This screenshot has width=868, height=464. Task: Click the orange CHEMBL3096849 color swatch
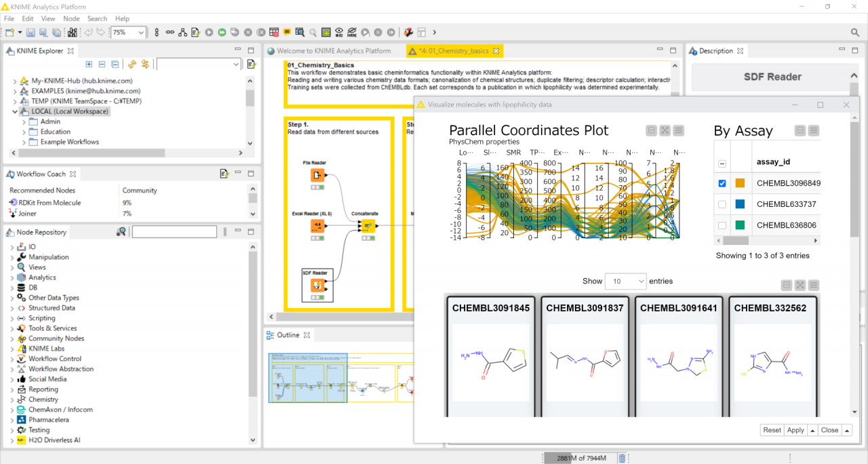[x=740, y=183]
